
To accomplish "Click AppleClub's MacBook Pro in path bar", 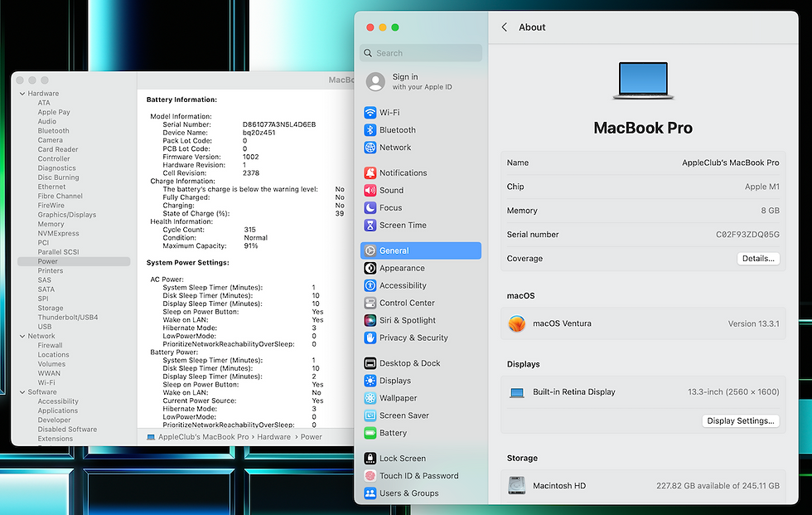I will click(204, 437).
